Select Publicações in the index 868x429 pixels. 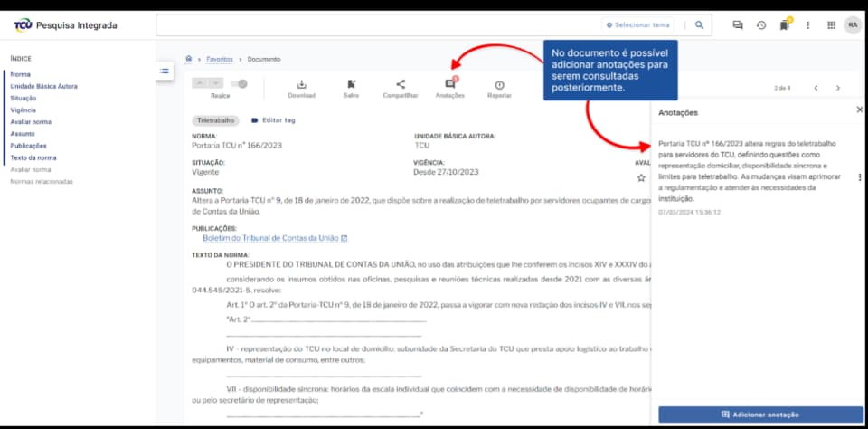(28, 146)
